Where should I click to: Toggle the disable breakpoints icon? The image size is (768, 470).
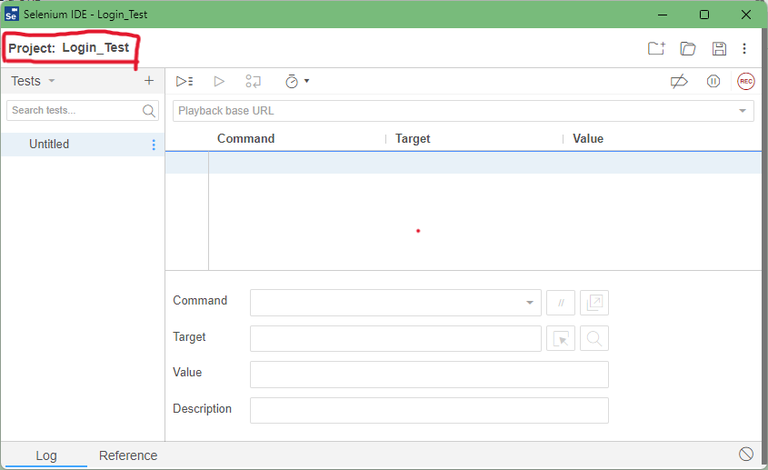(x=679, y=81)
